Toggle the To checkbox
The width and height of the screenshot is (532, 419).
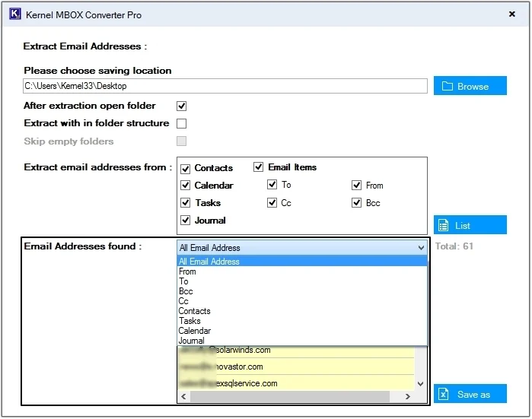coord(272,185)
